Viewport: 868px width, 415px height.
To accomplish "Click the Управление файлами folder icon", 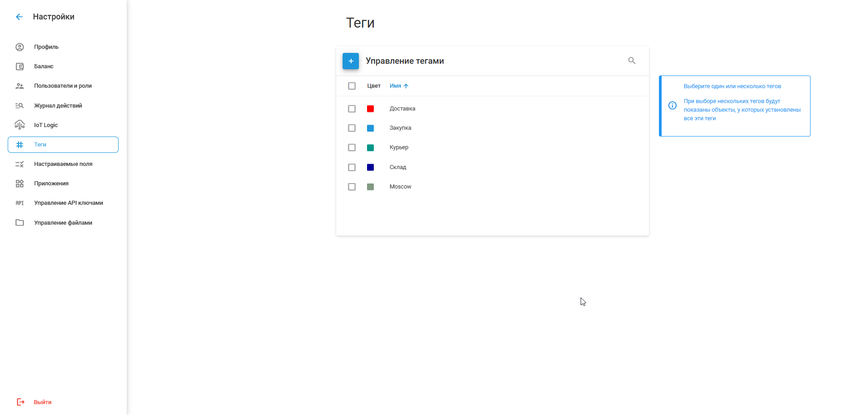I will tap(19, 223).
